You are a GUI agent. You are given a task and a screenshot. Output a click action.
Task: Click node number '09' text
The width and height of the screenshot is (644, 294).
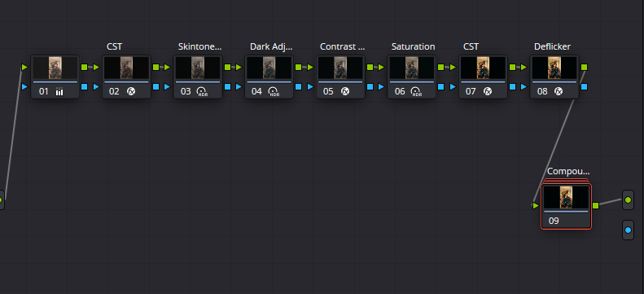click(554, 221)
